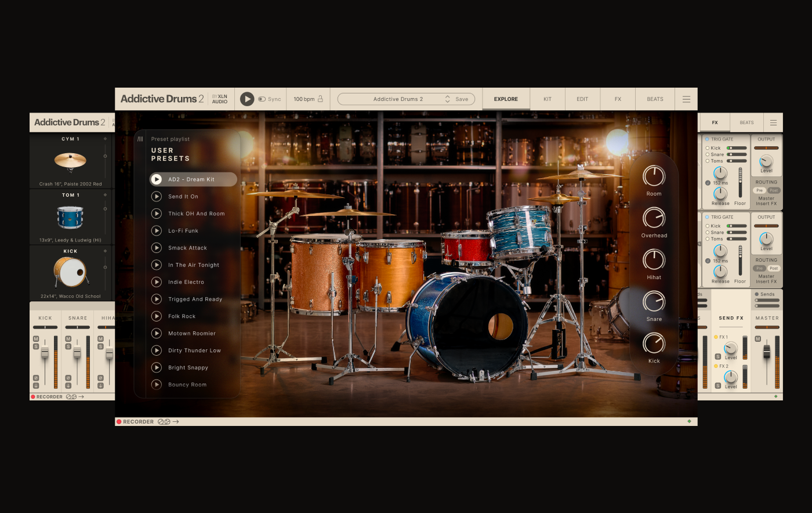812x513 pixels.
Task: Play the Smack Attack preset
Action: 157,248
